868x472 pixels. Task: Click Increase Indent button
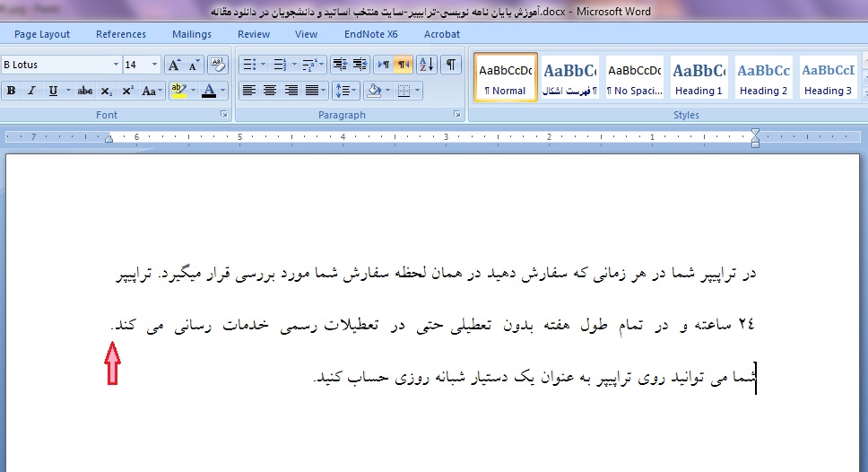(x=360, y=65)
